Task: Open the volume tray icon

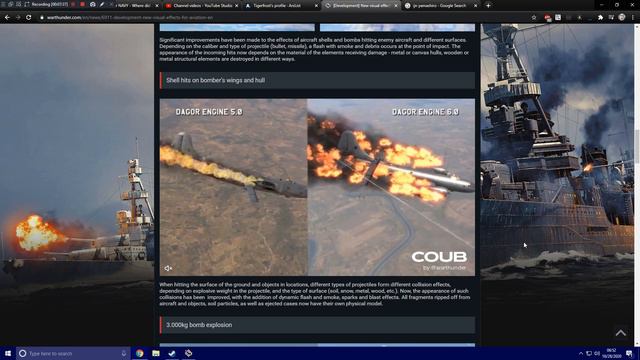Action: (597, 353)
